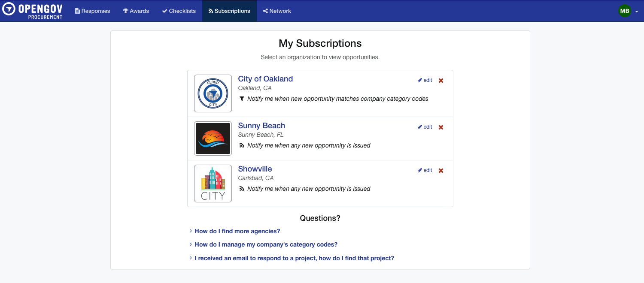This screenshot has height=283, width=644.
Task: Go to the Responses tab
Action: (92, 11)
